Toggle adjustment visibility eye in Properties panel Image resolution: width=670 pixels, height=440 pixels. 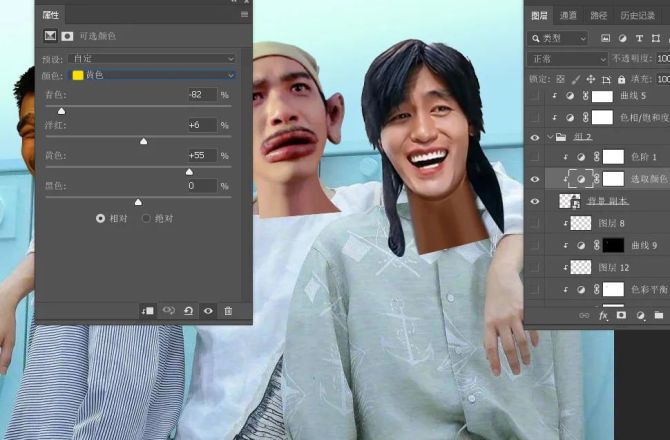click(x=208, y=311)
